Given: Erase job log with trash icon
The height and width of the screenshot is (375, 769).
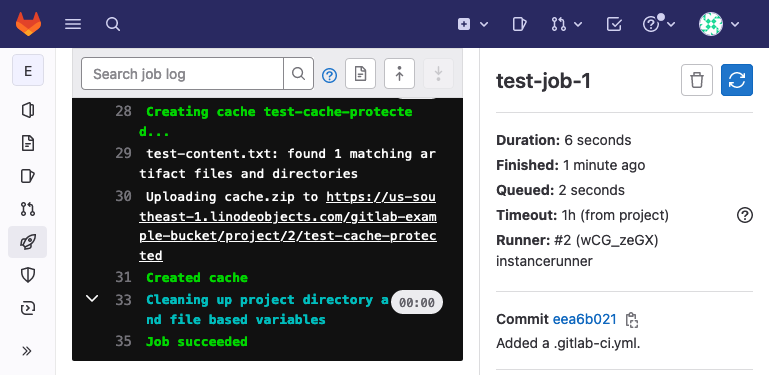Looking at the screenshot, I should (697, 80).
